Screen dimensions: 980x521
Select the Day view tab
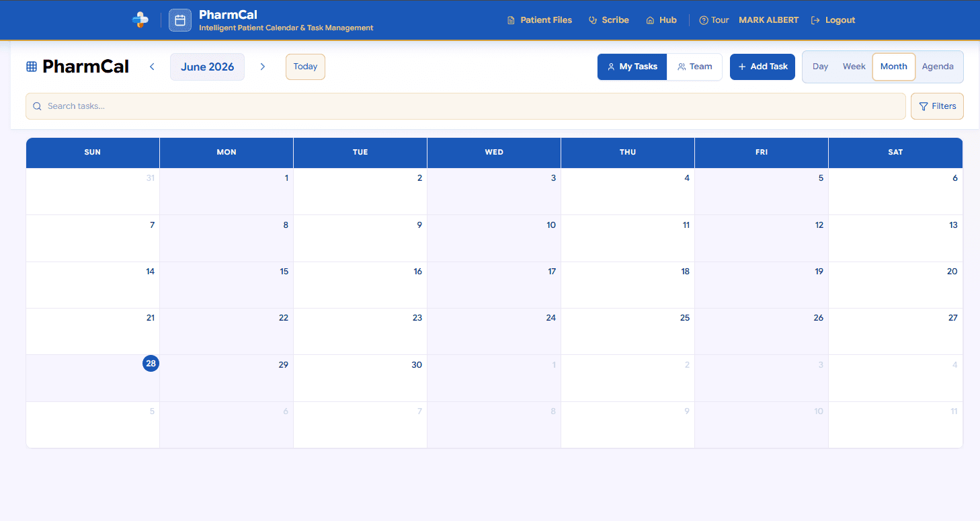tap(820, 67)
